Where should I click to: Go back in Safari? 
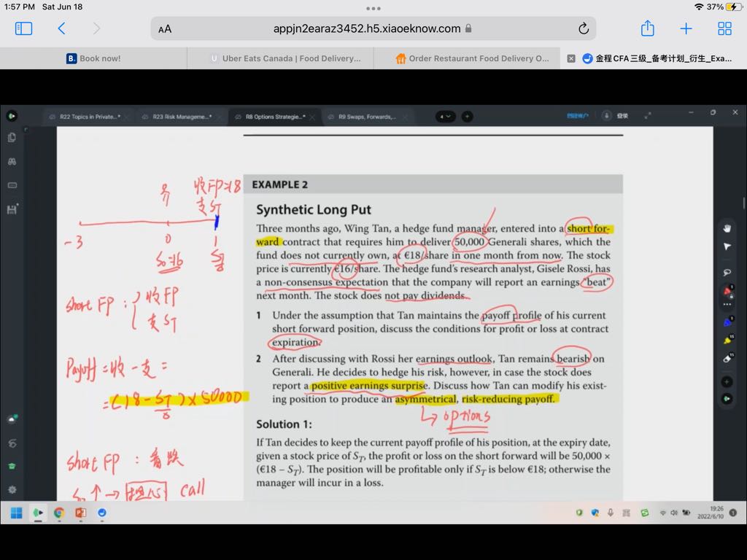[x=61, y=28]
